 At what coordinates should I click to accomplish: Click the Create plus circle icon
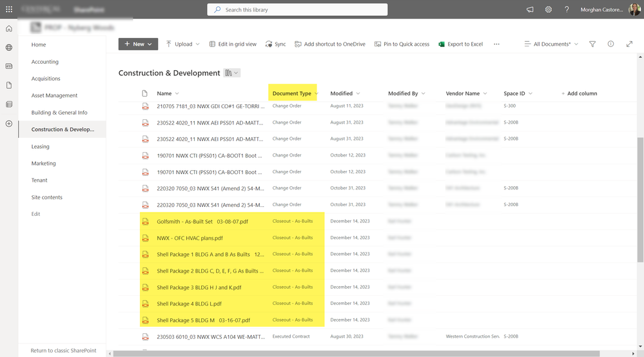(9, 124)
